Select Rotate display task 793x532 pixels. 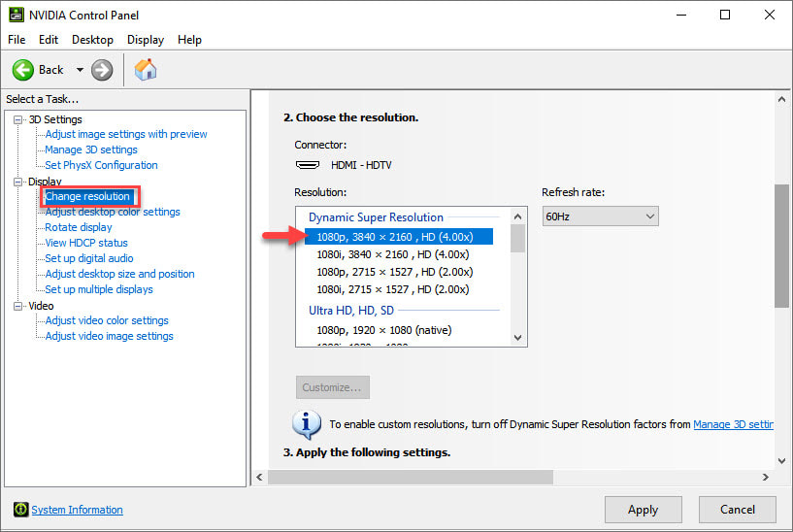(79, 227)
